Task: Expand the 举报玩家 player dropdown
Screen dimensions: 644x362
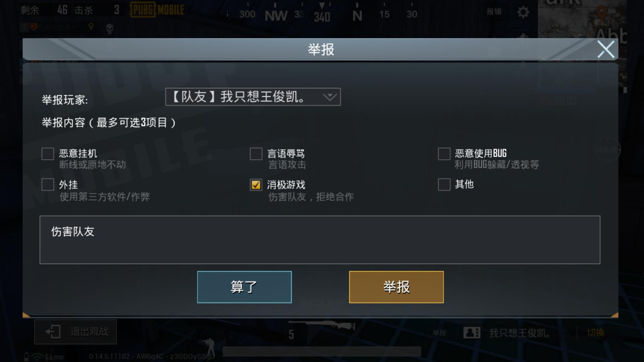Action: pos(253,97)
